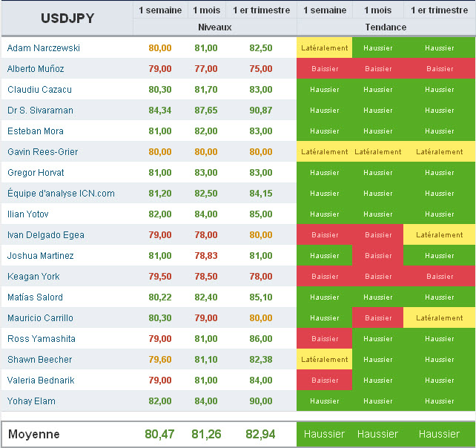Click the USDJPY table title
This screenshot has height=448, width=476.
tap(67, 19)
